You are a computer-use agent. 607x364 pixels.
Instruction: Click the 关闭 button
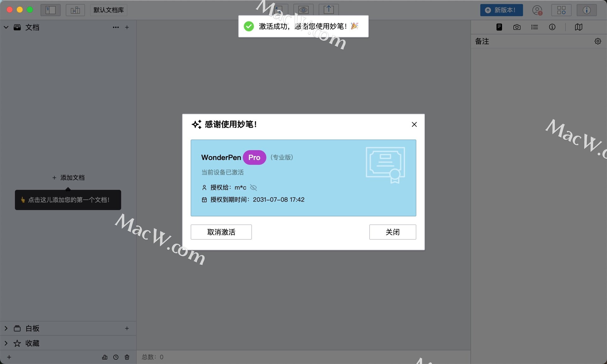[x=393, y=232]
